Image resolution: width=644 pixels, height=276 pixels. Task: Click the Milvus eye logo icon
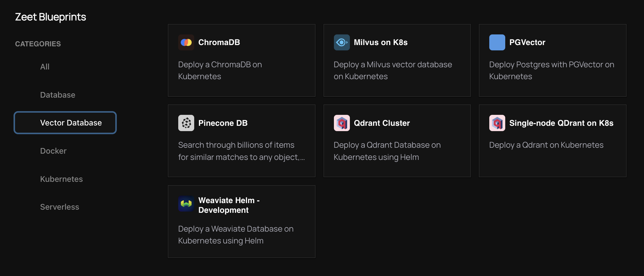coord(341,42)
